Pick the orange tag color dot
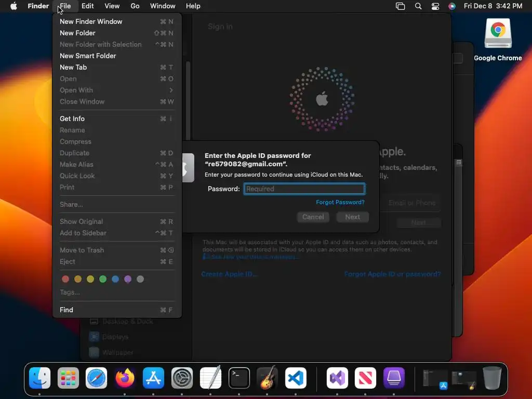This screenshot has width=532, height=399. pyautogui.click(x=78, y=279)
